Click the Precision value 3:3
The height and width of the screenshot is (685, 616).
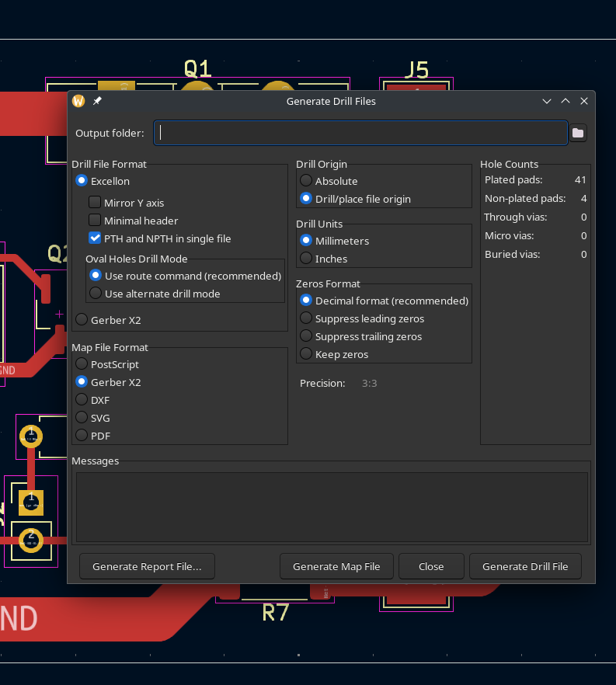click(369, 383)
